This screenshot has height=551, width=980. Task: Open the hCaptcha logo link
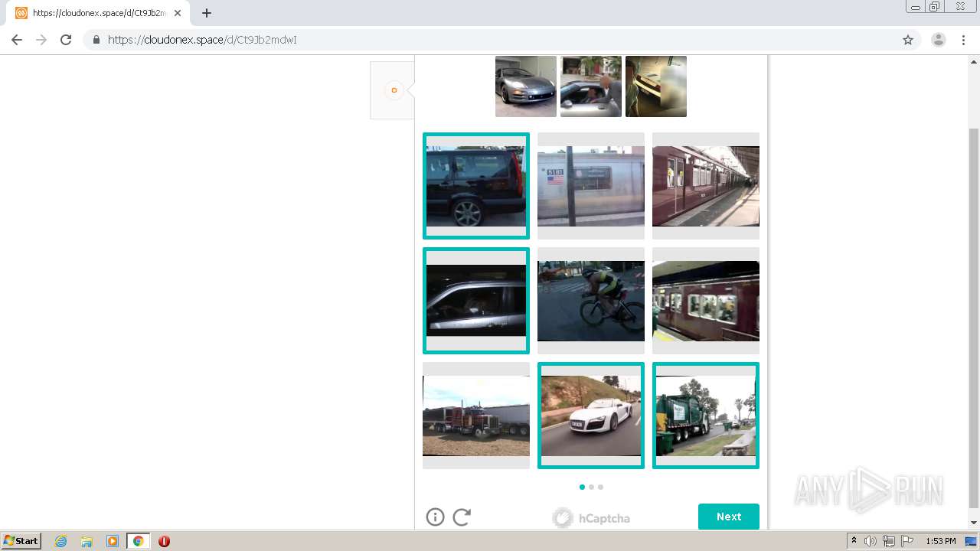pyautogui.click(x=591, y=518)
